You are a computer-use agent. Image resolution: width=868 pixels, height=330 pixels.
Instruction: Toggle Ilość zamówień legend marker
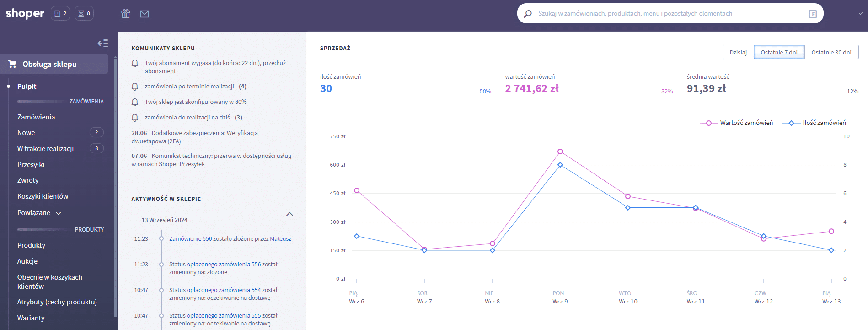pos(791,123)
